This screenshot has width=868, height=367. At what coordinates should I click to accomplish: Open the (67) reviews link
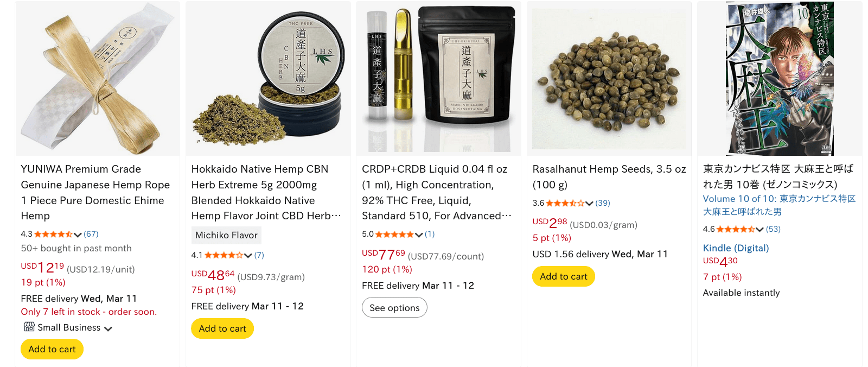pyautogui.click(x=91, y=234)
